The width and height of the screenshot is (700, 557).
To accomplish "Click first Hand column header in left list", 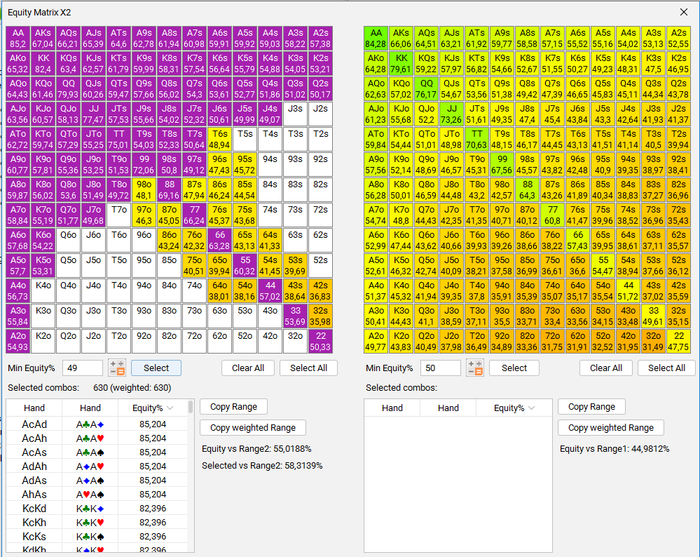I will tap(34, 408).
